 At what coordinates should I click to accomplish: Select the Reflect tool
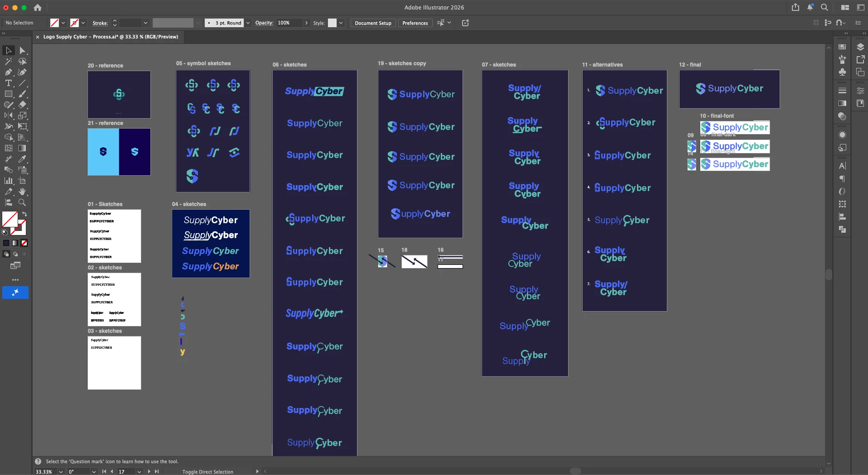pyautogui.click(x=8, y=115)
